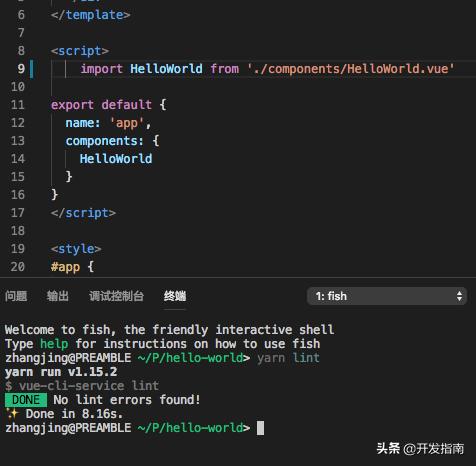
Task: Click the 'export' keyword on line 11
Action: click(x=72, y=105)
